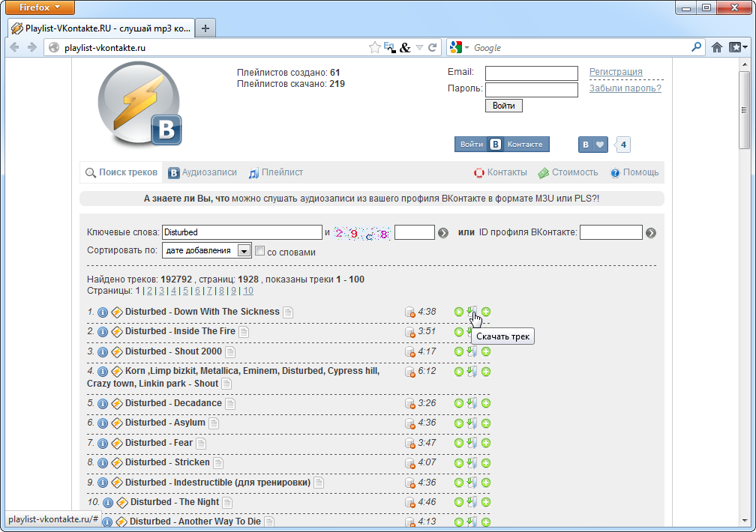Open 'Помощь' menu item
This screenshot has height=532, width=756.
click(x=634, y=172)
